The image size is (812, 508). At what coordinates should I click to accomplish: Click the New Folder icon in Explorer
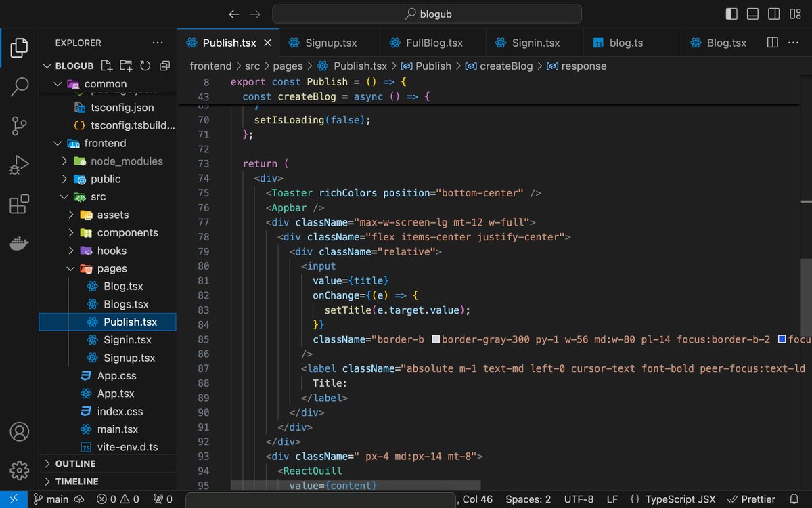(x=126, y=66)
